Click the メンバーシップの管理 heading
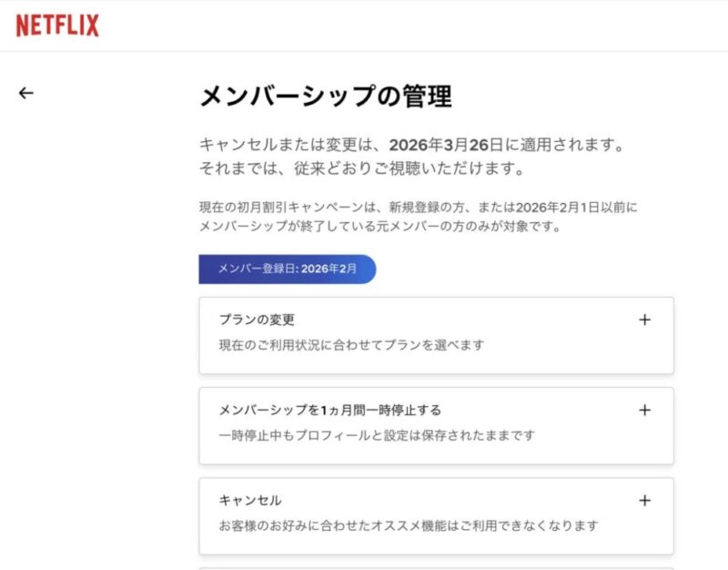Screen dimensions: 728x570 click(x=325, y=96)
